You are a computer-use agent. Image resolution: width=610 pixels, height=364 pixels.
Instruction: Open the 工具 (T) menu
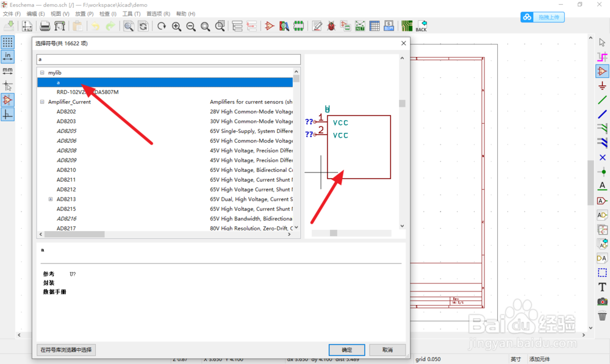point(132,13)
